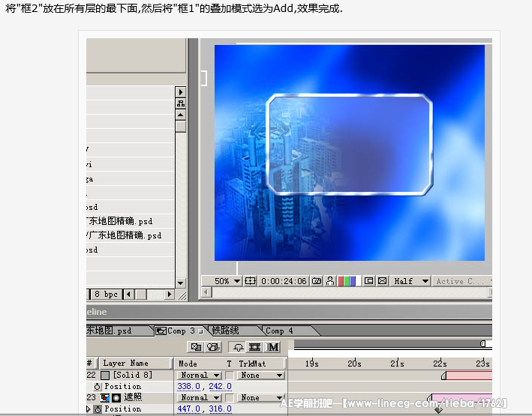Click the region of interest icon

click(x=369, y=281)
